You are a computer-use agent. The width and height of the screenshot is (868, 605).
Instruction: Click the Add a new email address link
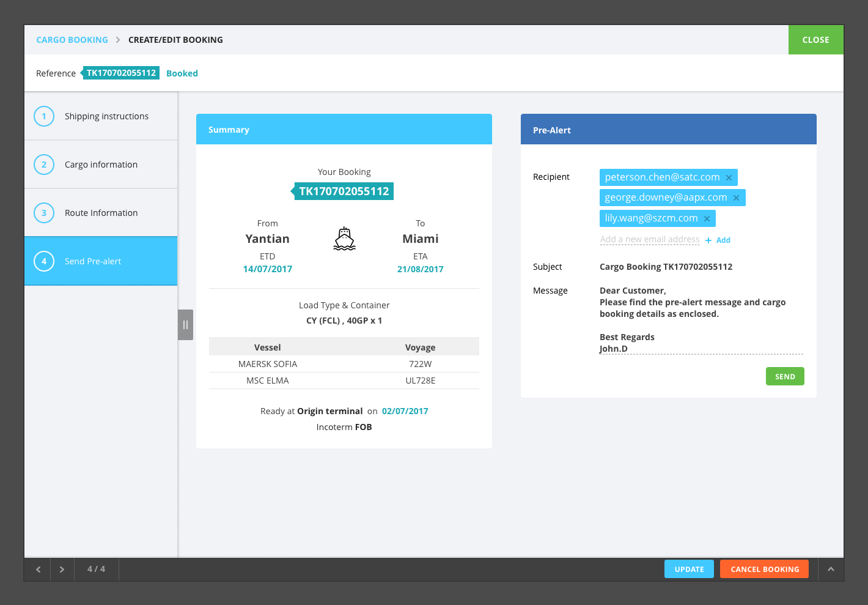point(650,239)
